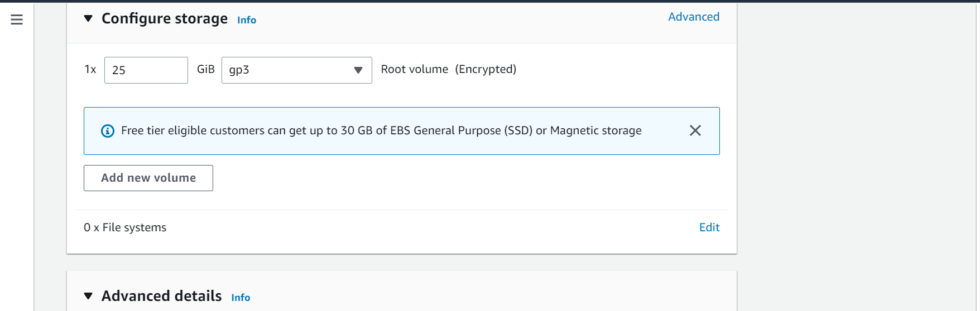Click the free tier banner message text
Viewport: 980px width, 311px height.
[381, 130]
